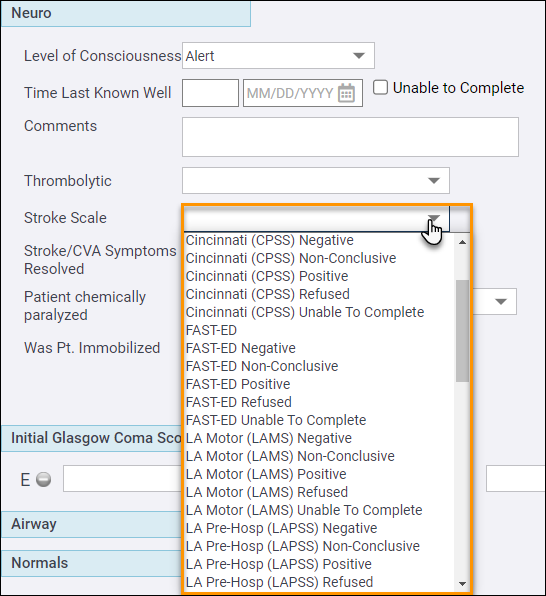The width and height of the screenshot is (546, 596).
Task: Click the dropdown list scroll up arrow
Action: coord(462,242)
